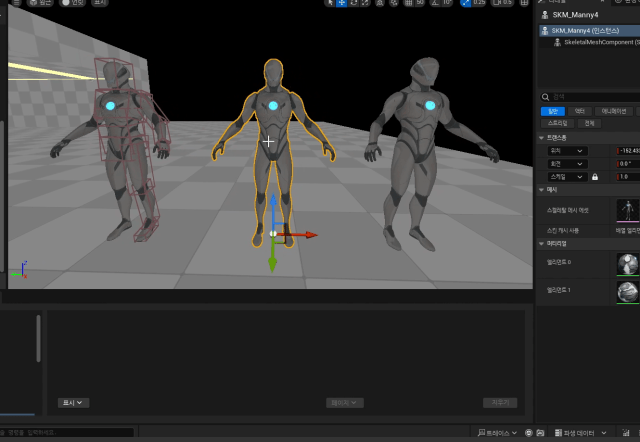Open the surface snapping options
The height and width of the screenshot is (442, 640).
(394, 2)
